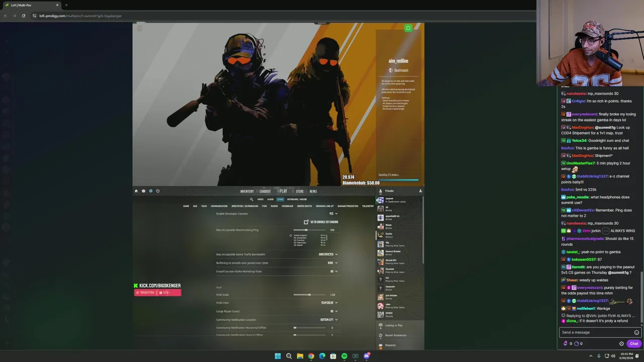Screen dimensions: 644x362
Task: Click the bits icon below chat
Action: click(x=566, y=344)
